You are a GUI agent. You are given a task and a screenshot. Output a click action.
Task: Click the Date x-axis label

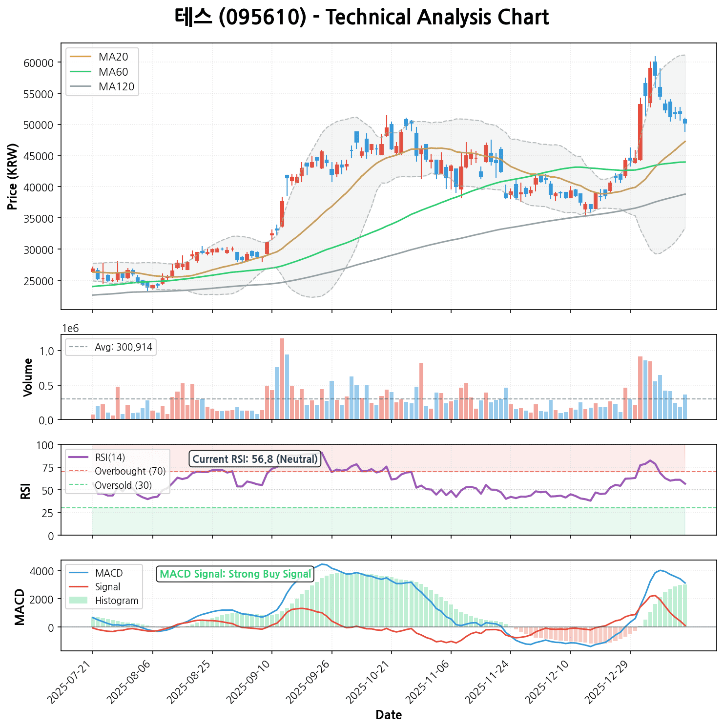pos(389,715)
